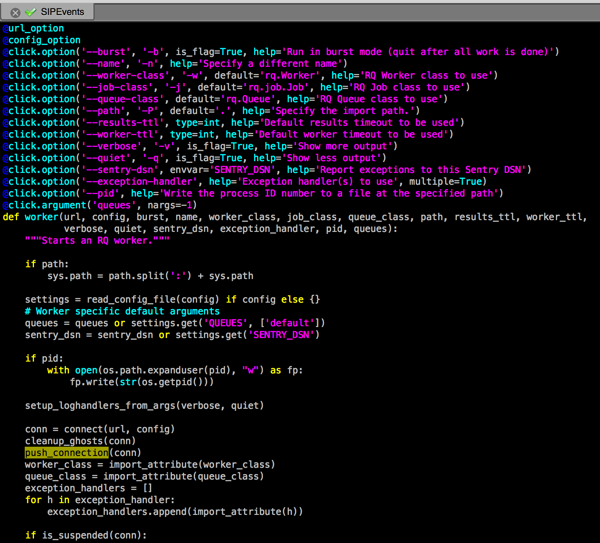Screen dimensions: 600x543
Task: Click the '--quiet' option string
Action: [x=106, y=158]
